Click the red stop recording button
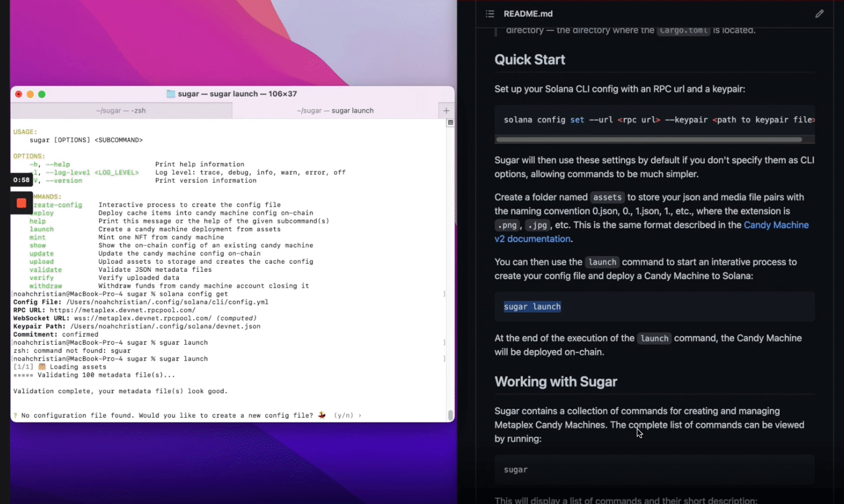Image resolution: width=844 pixels, height=504 pixels. pyautogui.click(x=21, y=203)
